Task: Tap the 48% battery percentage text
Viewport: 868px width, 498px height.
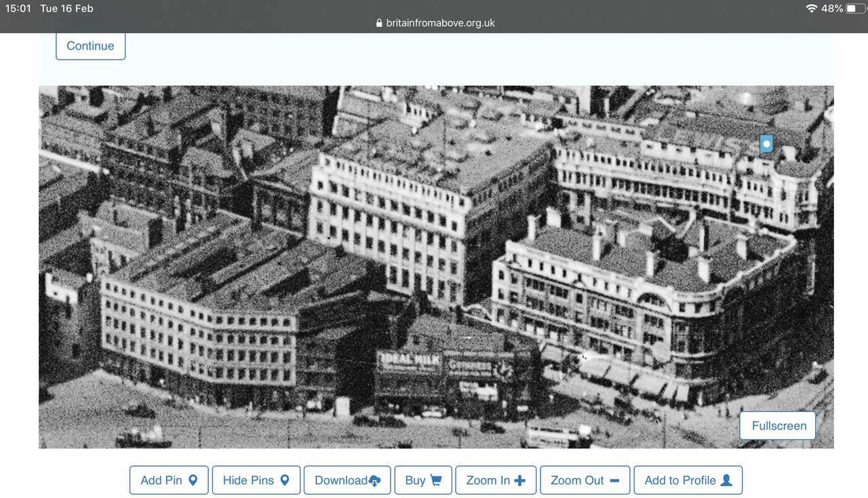Action: (832, 8)
